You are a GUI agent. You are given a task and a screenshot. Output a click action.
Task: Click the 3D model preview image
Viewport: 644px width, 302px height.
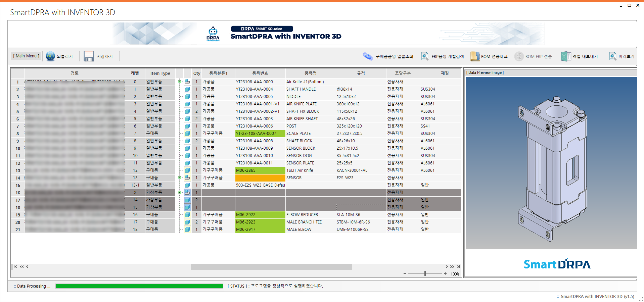pos(551,163)
